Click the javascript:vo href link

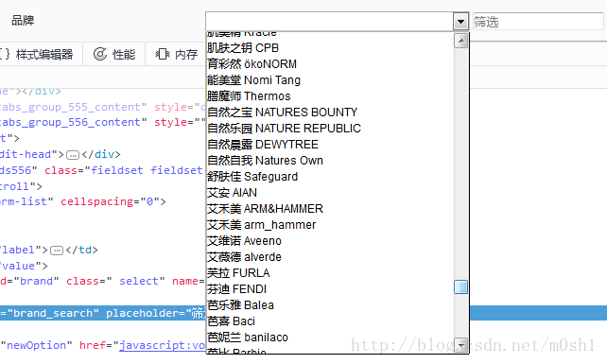[x=162, y=345]
